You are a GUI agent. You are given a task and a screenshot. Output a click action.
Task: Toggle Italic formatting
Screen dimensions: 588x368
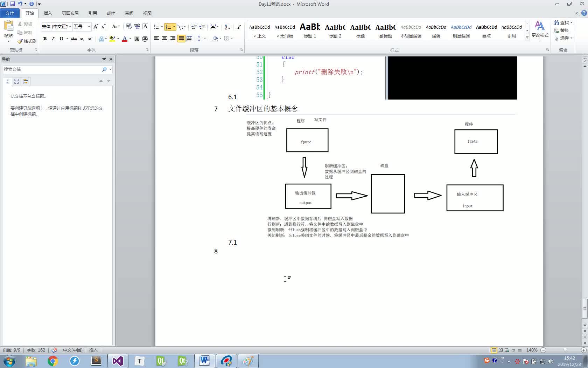coord(53,39)
